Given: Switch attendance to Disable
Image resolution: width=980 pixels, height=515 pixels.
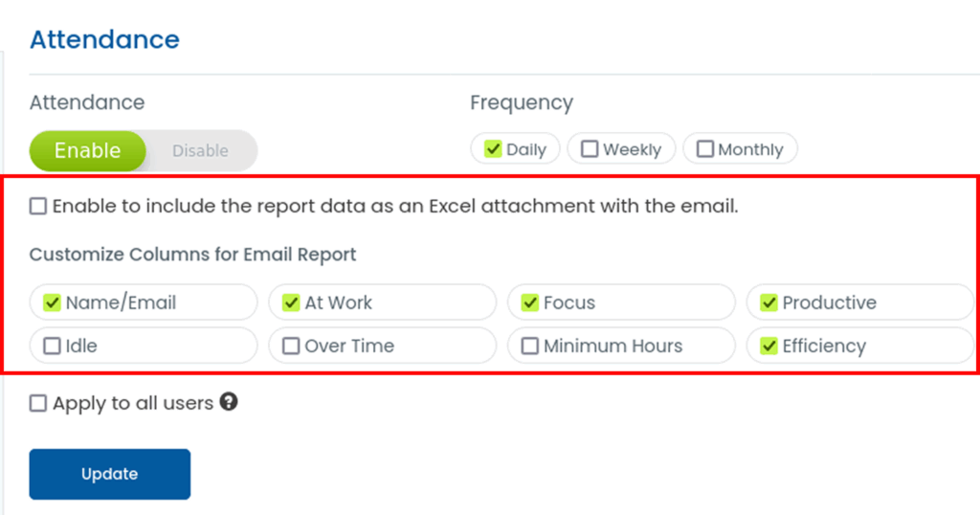Looking at the screenshot, I should pos(200,150).
